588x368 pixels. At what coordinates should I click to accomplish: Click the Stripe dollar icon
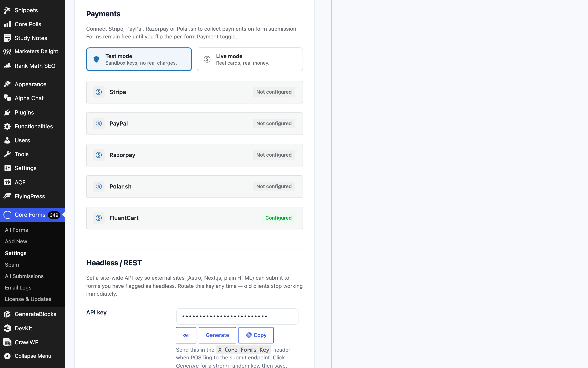pyautogui.click(x=99, y=92)
